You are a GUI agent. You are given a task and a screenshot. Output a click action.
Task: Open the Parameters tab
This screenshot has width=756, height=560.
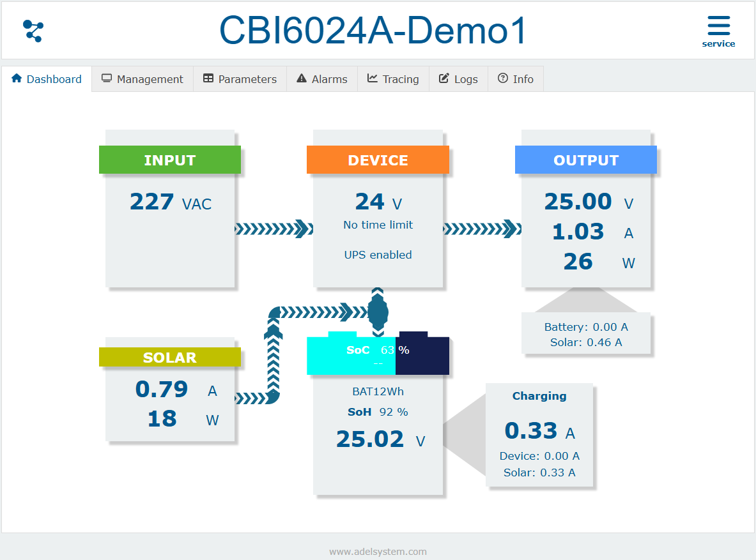point(240,79)
